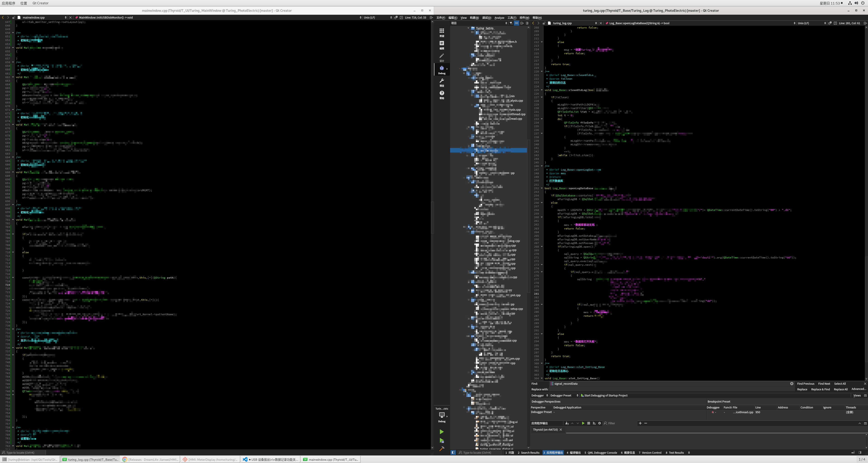The image size is (868, 463).
Task: Re-run application in output pane
Action: click(583, 423)
